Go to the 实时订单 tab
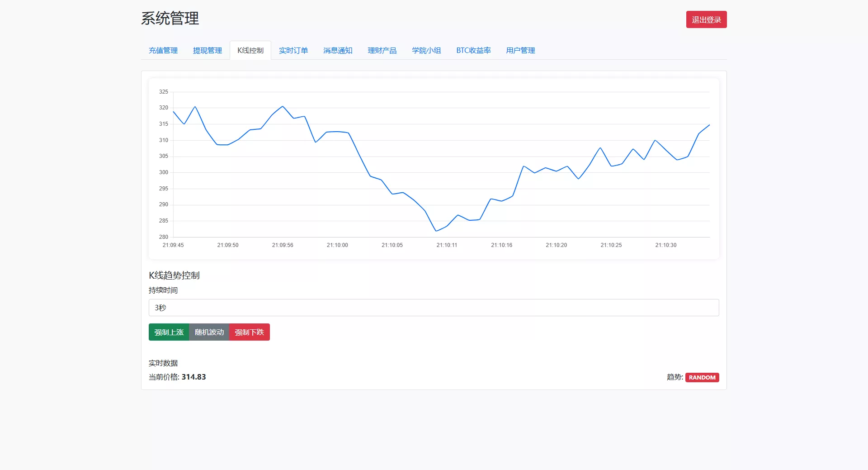The height and width of the screenshot is (470, 868). point(293,51)
